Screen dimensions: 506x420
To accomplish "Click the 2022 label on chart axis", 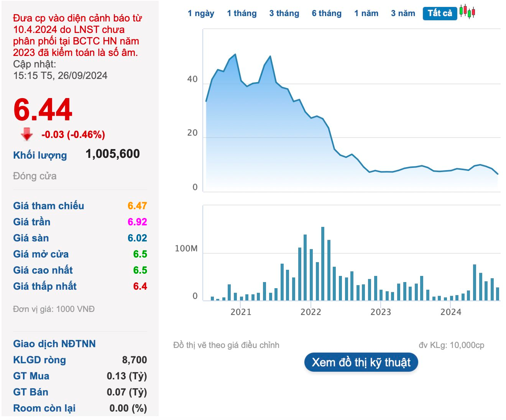I will click(x=310, y=312).
